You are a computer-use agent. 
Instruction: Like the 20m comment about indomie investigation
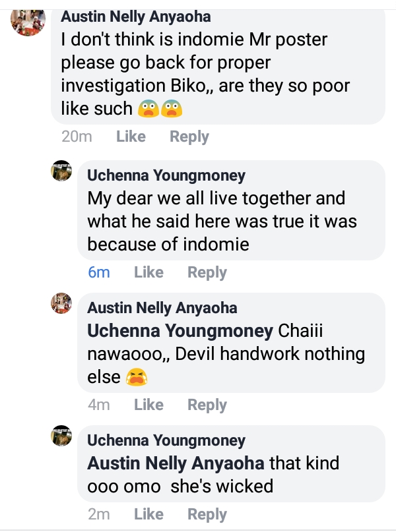(x=131, y=137)
